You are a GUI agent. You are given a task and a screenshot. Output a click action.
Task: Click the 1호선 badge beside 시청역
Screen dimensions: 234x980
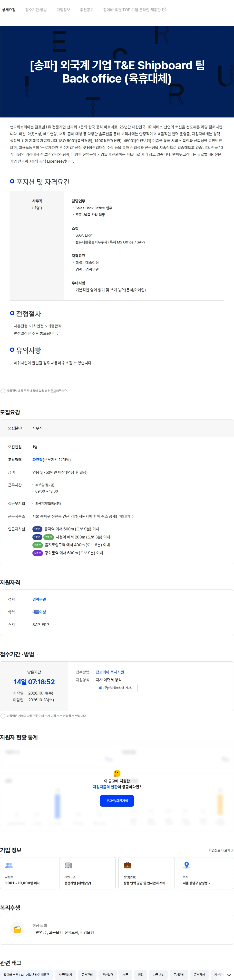37,537
